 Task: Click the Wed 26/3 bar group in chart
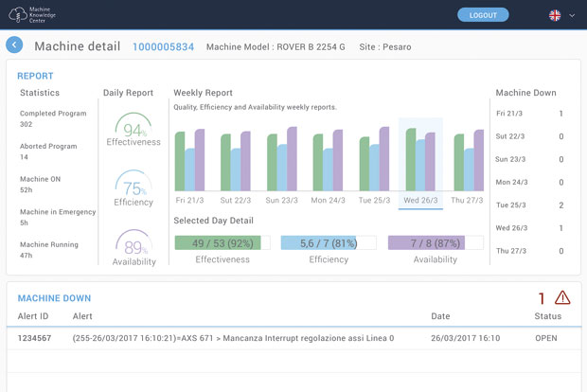[x=420, y=159]
